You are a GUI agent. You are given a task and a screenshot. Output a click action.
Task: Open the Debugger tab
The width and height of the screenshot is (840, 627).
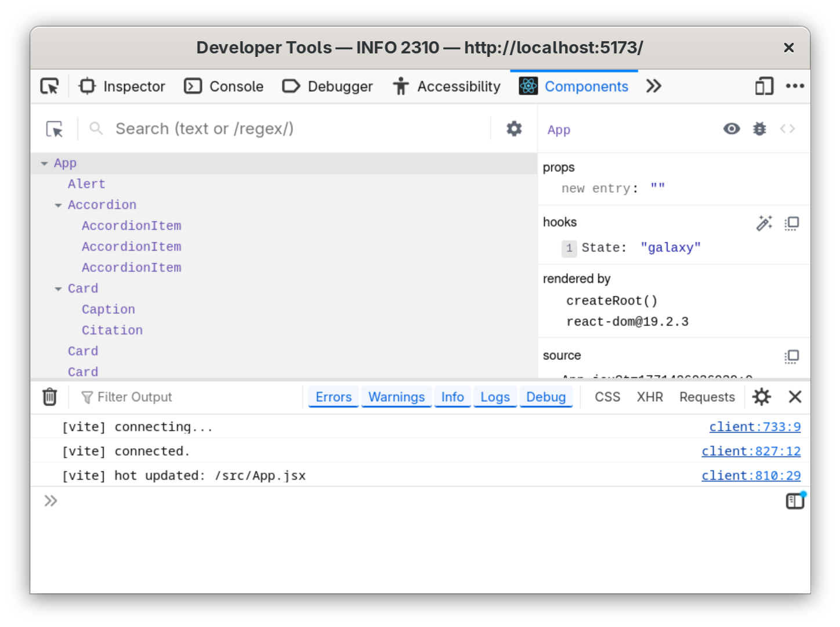328,87
